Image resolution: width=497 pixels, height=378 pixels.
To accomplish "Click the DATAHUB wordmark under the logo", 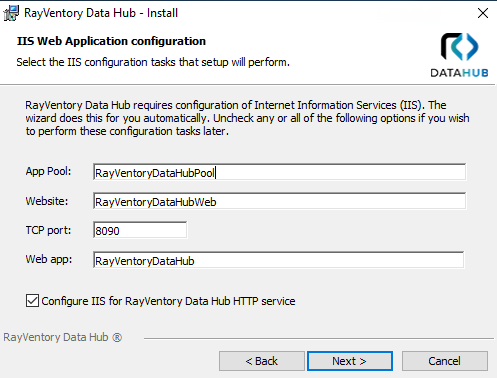I will click(459, 73).
